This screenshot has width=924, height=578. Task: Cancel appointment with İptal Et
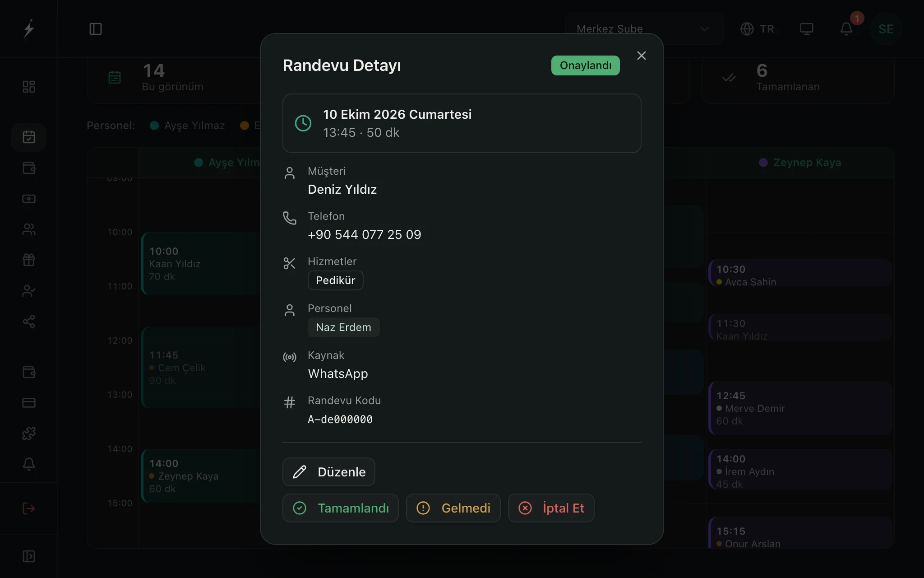[551, 508]
